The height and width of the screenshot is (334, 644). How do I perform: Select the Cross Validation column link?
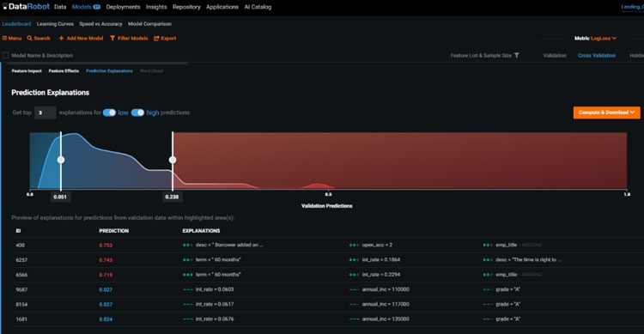[x=597, y=56]
